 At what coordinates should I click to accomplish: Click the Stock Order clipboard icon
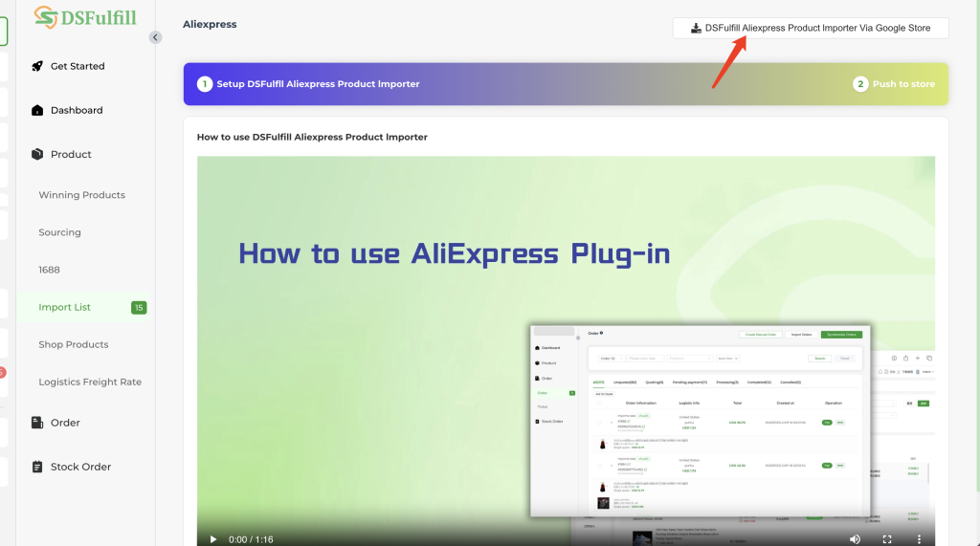click(x=37, y=467)
